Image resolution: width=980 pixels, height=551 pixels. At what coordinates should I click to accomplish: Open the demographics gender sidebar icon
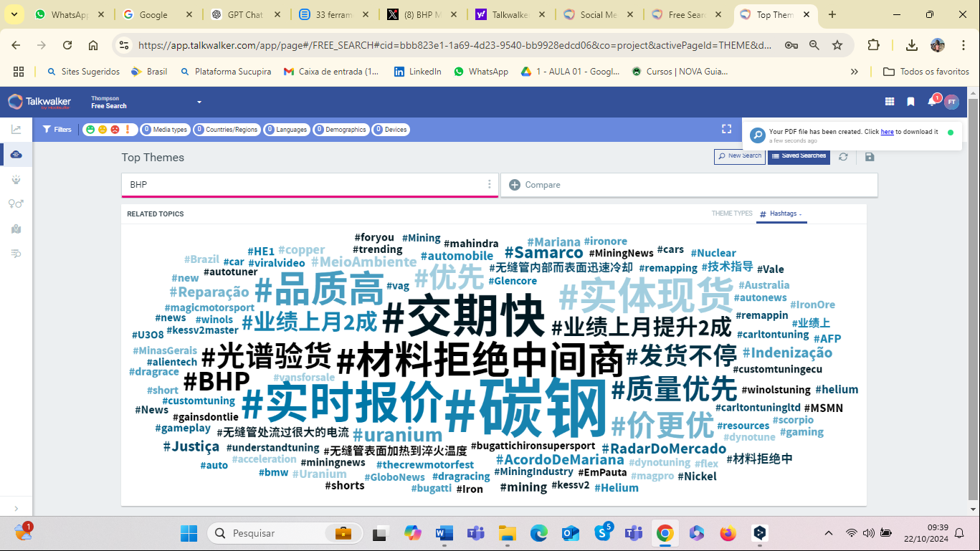(x=16, y=203)
